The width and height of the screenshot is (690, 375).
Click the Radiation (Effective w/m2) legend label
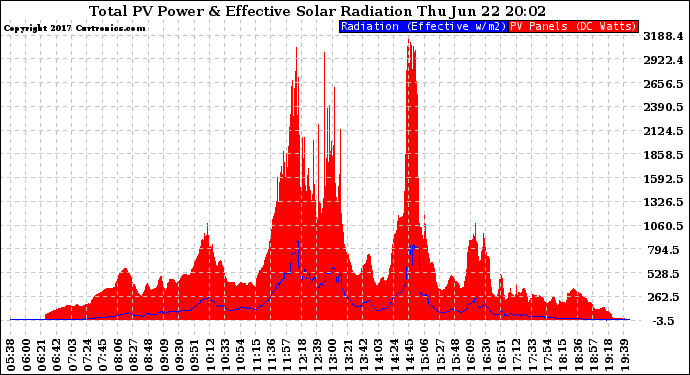[424, 26]
